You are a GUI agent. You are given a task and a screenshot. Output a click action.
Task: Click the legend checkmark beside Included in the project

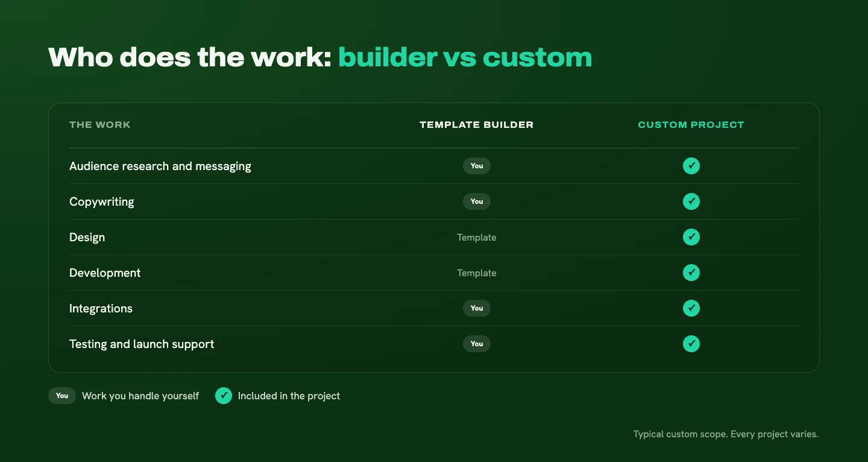pyautogui.click(x=224, y=396)
